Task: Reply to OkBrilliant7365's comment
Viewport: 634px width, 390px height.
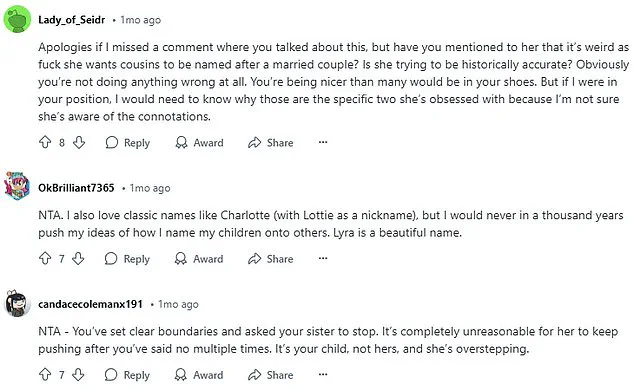Action: 127,259
